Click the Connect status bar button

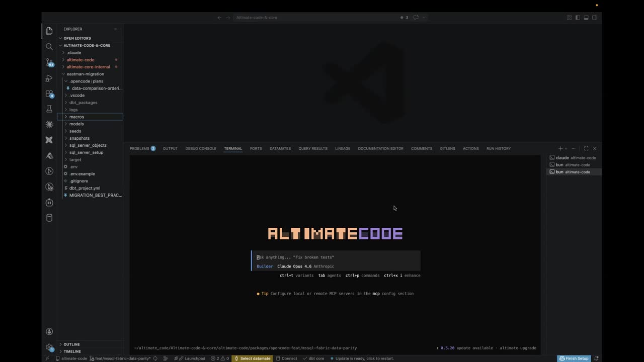(x=286, y=358)
